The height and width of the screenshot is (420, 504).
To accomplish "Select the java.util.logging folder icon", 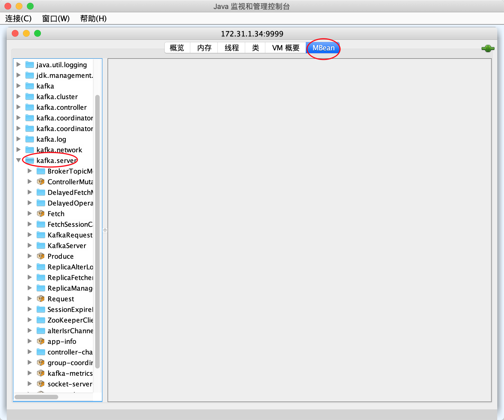I will click(30, 65).
